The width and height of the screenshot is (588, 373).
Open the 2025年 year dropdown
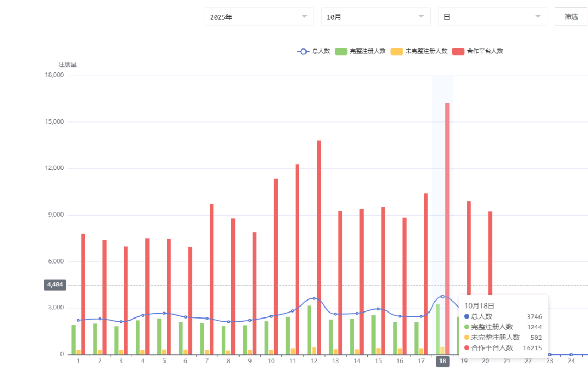pos(259,17)
